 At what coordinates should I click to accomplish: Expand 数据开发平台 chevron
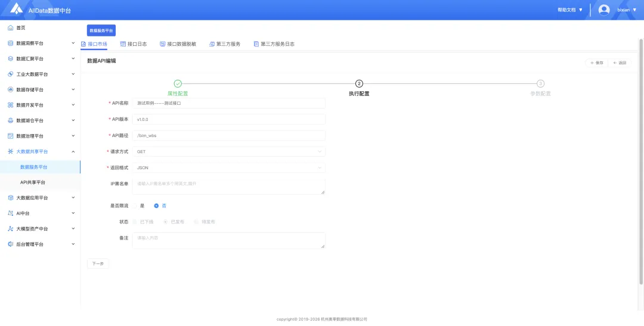click(73, 105)
